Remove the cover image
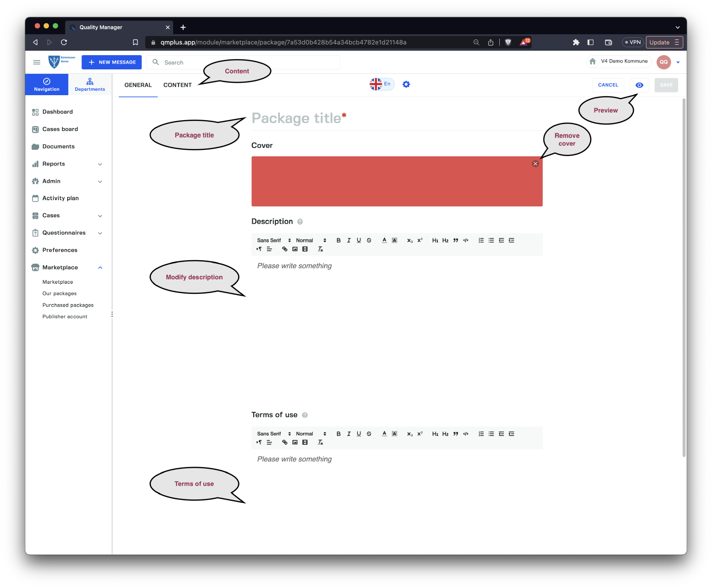Viewport: 712px width, 588px height. (x=535, y=164)
